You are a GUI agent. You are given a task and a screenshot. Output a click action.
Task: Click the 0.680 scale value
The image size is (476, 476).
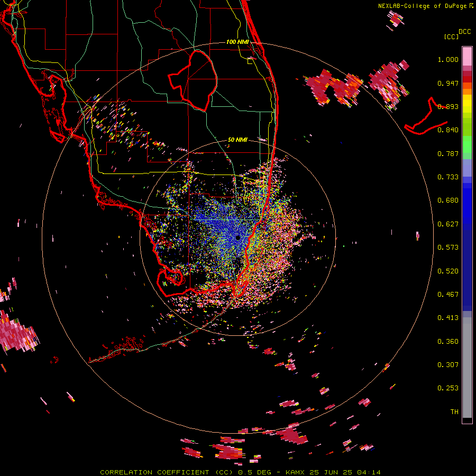pos(448,200)
